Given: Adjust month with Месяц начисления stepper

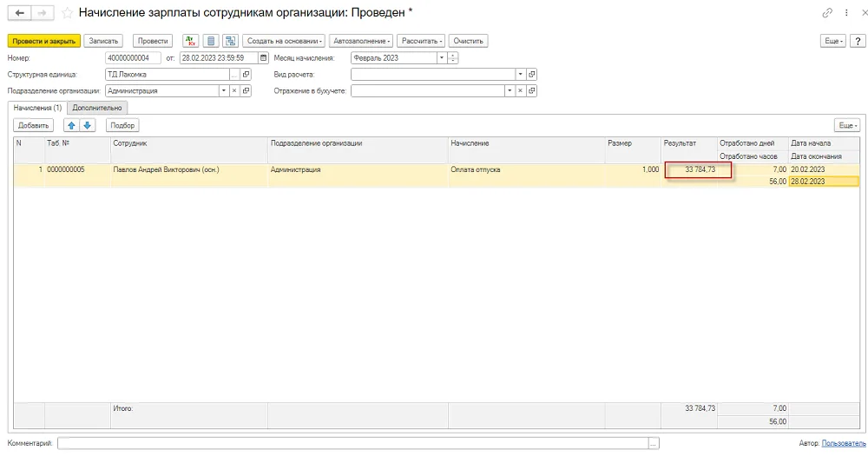Looking at the screenshot, I should point(453,57).
